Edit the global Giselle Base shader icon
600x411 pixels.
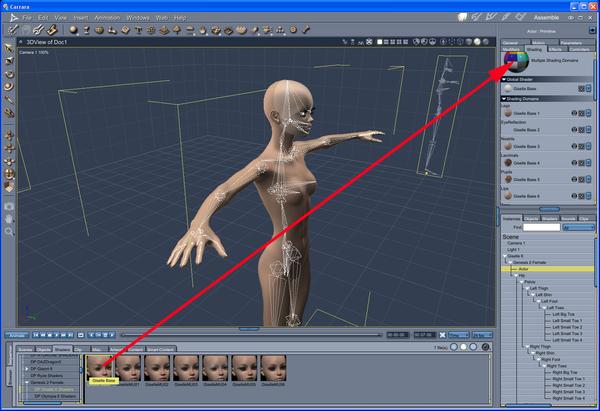coord(581,89)
